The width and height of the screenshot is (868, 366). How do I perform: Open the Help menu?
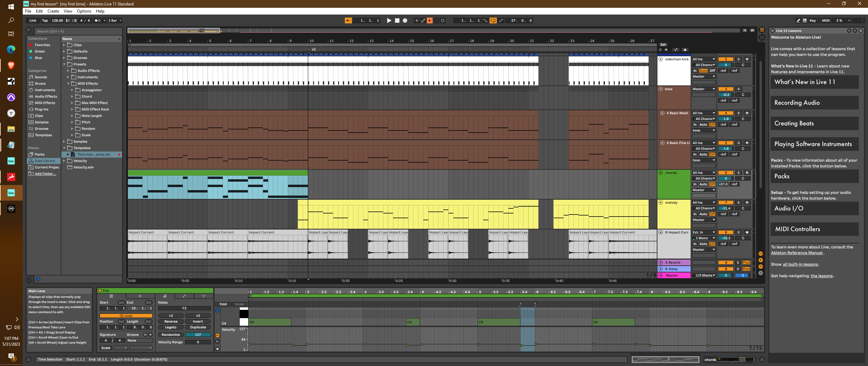pyautogui.click(x=100, y=11)
